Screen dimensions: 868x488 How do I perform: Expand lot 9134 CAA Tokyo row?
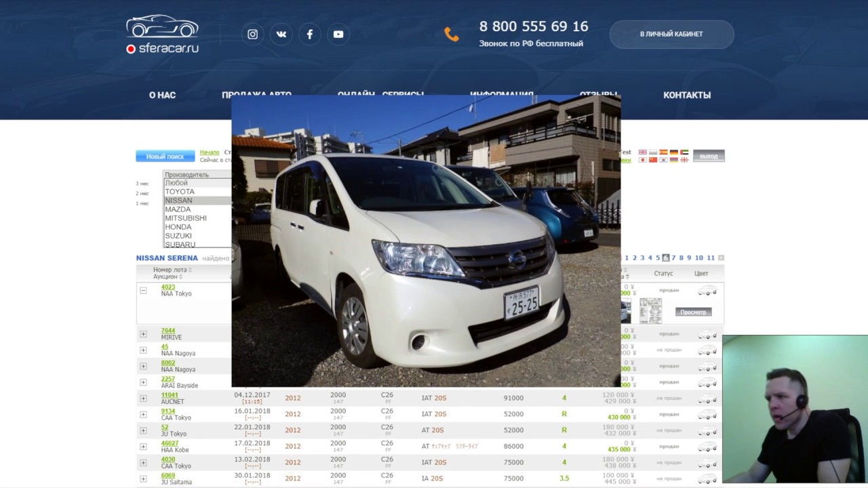point(143,414)
